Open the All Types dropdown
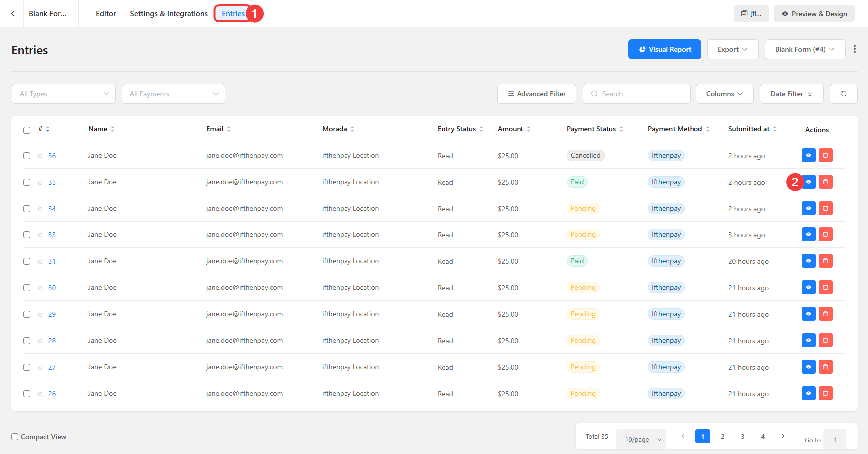This screenshot has width=868, height=454. click(64, 94)
